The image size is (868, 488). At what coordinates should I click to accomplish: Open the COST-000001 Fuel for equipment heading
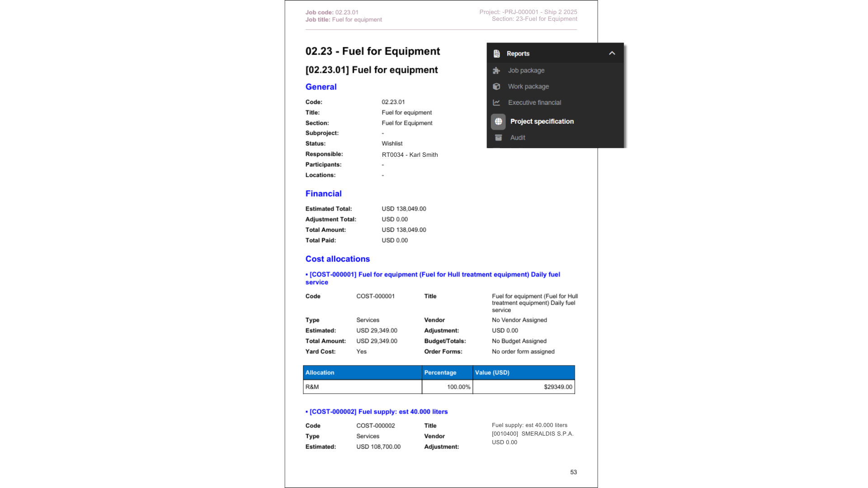[433, 275]
